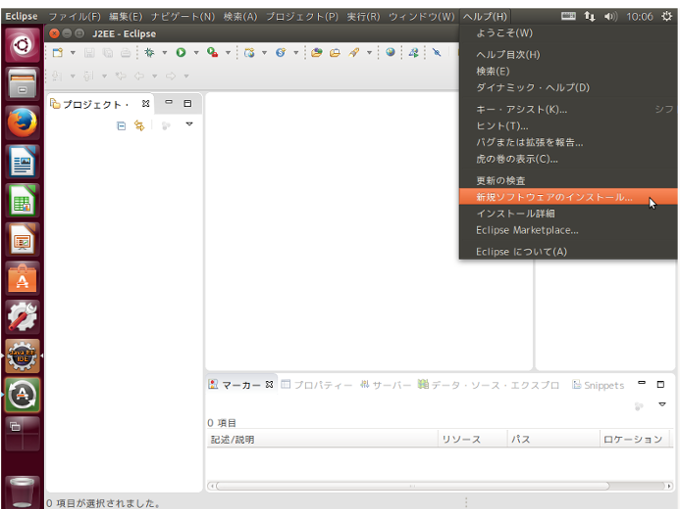Image resolution: width=680 pixels, height=509 pixels.
Task: Open the Search dropdown arrow
Action: tap(369, 53)
